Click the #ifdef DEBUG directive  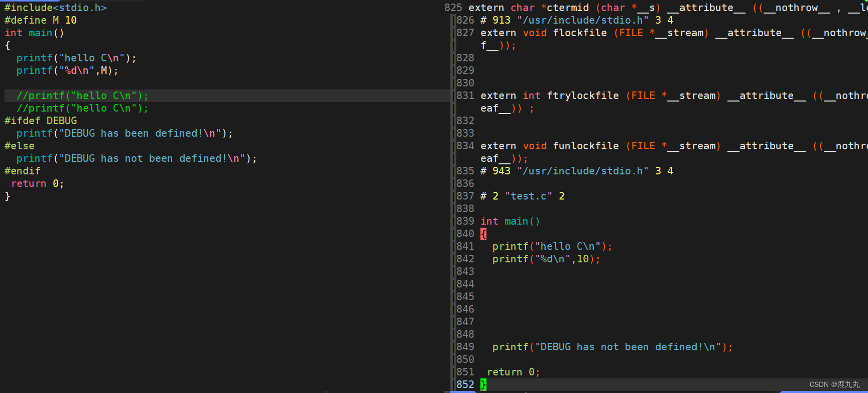(x=41, y=121)
